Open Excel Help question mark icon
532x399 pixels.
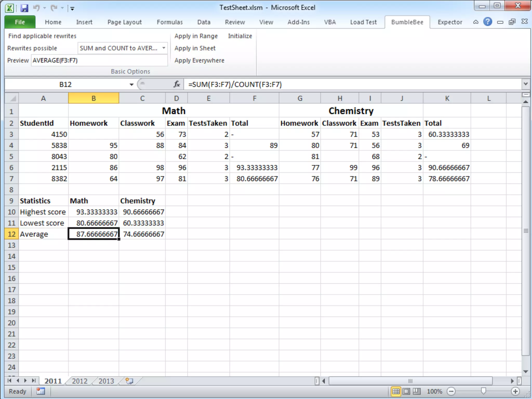[488, 22]
